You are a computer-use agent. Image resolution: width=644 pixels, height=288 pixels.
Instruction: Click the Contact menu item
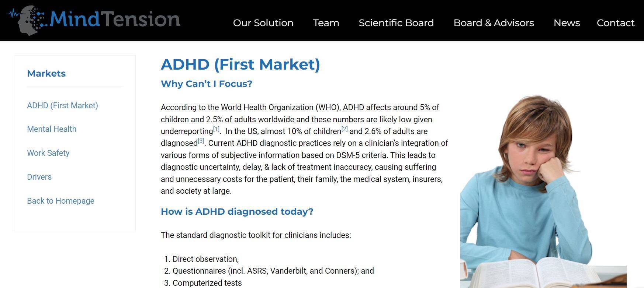615,23
